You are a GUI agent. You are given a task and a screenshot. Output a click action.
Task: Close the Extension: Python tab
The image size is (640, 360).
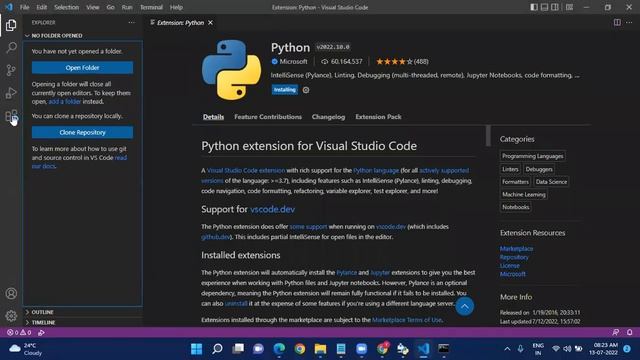pos(210,23)
